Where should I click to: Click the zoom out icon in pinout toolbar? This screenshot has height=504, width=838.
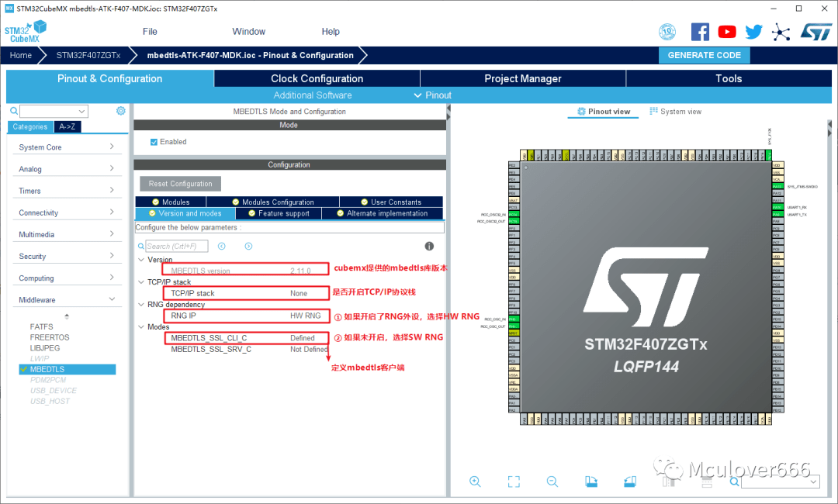552,481
